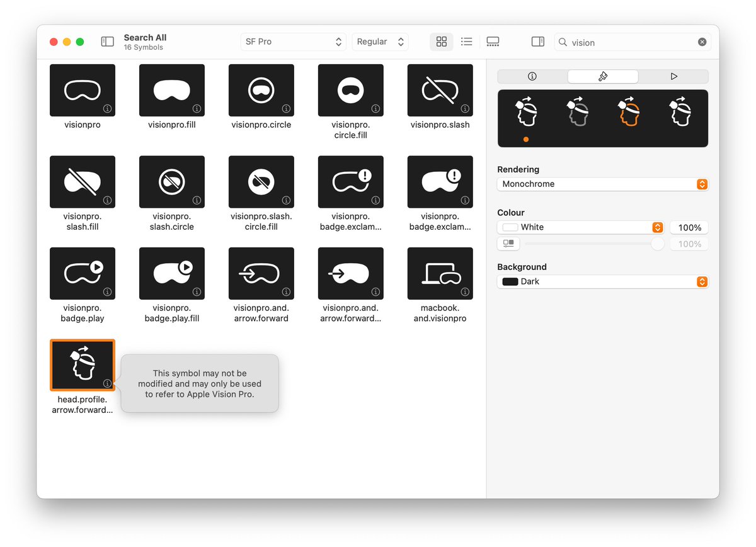The image size is (756, 547).
Task: Select the visionpro.fill symbol
Action: 172,90
